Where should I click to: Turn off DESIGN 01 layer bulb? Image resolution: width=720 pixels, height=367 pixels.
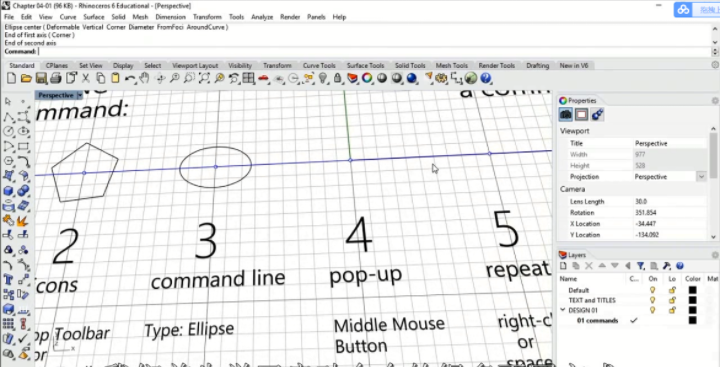click(652, 310)
